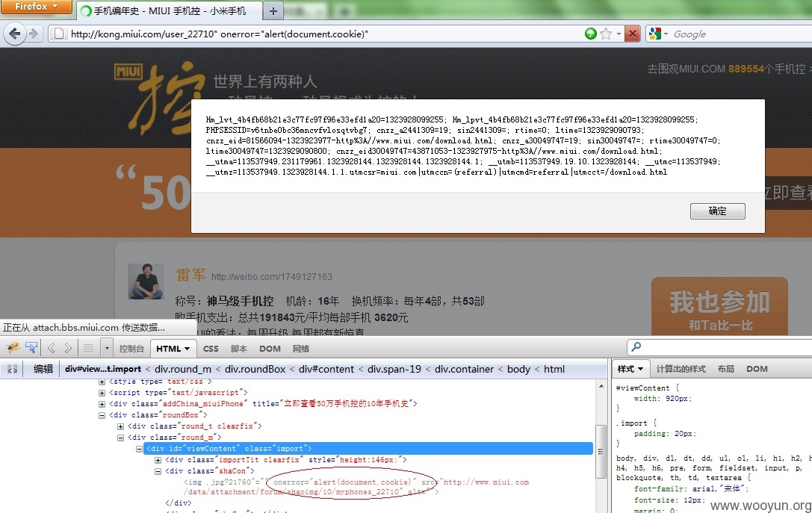Viewport: 812px width, 513px height.
Task: Open the small dropdown arrow beside 控制台
Action: (x=107, y=349)
